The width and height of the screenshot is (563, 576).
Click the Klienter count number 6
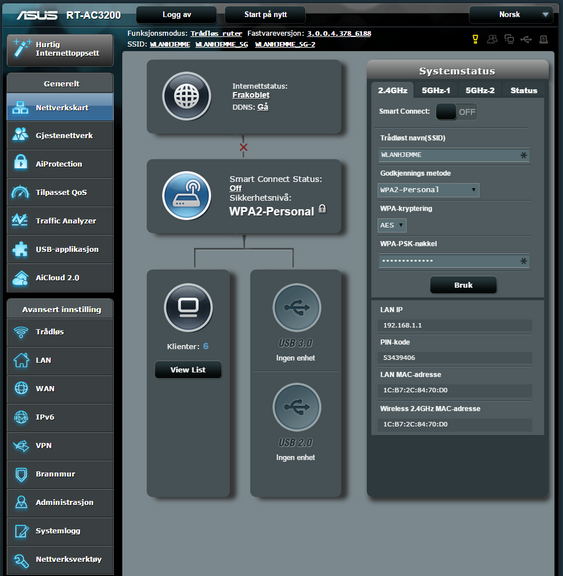pos(206,346)
